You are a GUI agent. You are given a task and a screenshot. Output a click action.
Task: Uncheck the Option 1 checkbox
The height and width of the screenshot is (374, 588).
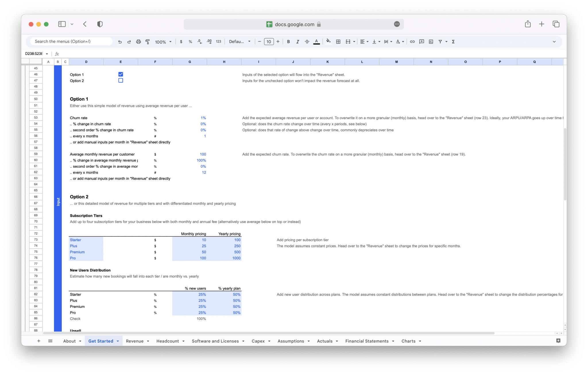[121, 74]
